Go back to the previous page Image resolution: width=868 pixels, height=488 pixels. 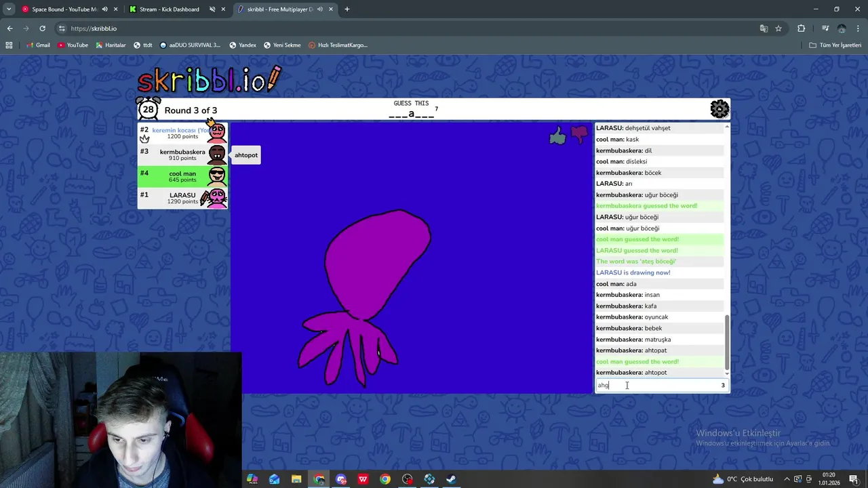(x=9, y=28)
